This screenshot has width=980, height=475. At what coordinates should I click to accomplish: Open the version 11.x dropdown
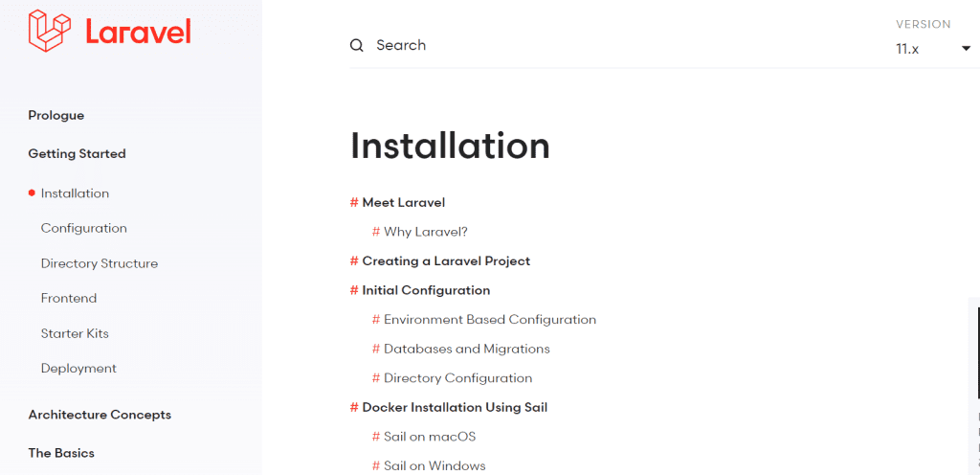[932, 49]
